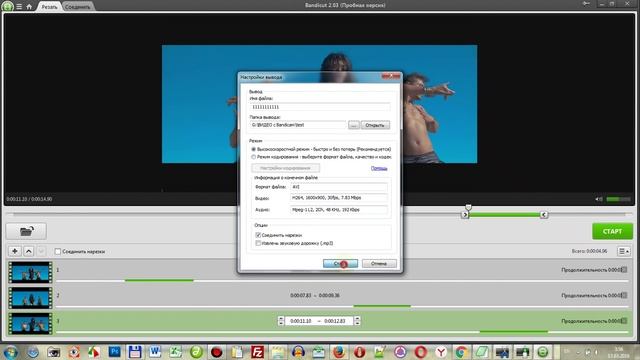Click the green range bar of segment 1

(x=159, y=280)
